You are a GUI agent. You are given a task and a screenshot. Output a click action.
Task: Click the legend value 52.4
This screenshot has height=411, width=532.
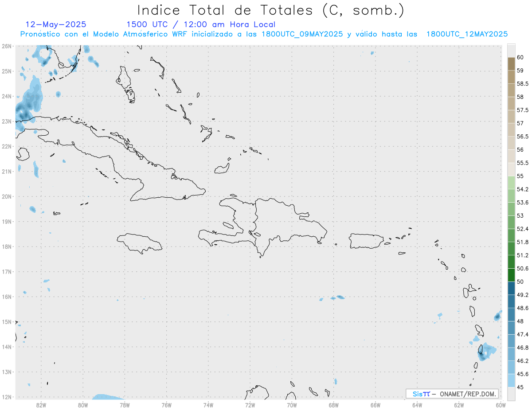(523, 229)
